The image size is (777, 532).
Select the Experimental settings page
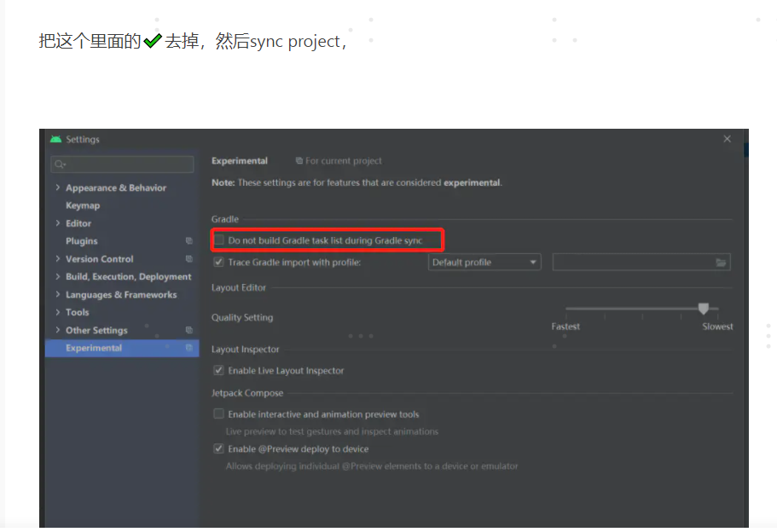coord(122,348)
